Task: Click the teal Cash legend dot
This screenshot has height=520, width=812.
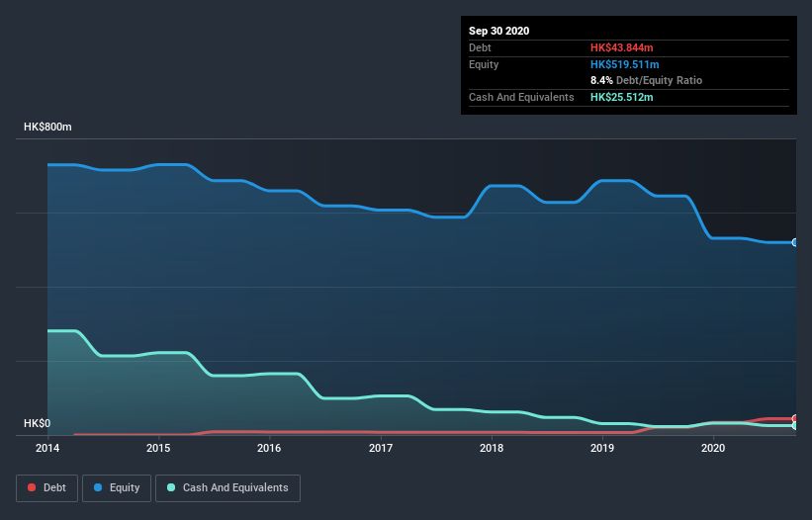Action: coord(172,487)
